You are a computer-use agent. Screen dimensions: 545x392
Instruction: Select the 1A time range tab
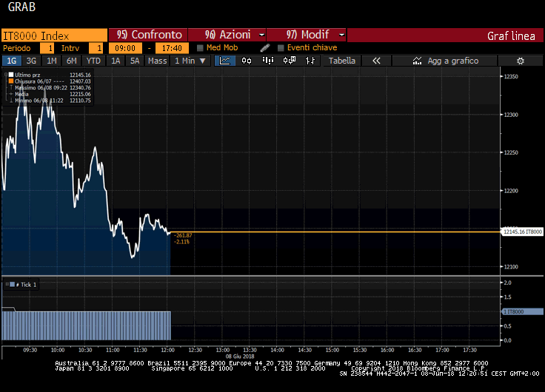coord(116,61)
